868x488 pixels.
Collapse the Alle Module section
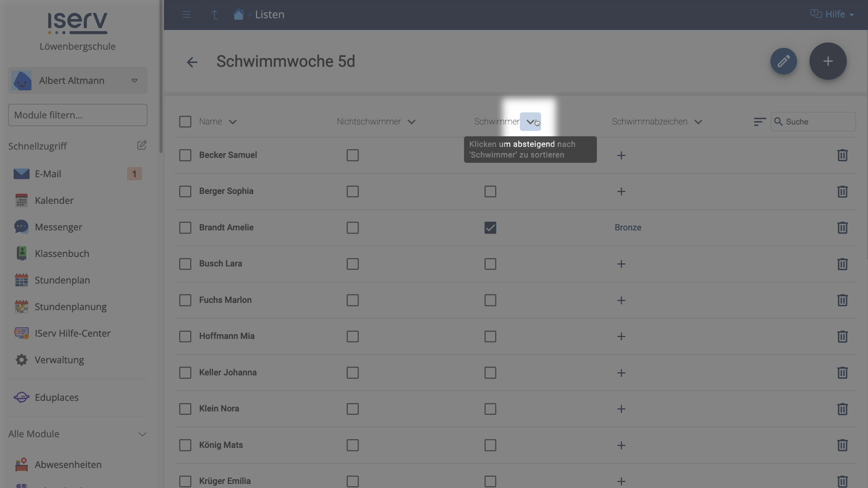142,434
